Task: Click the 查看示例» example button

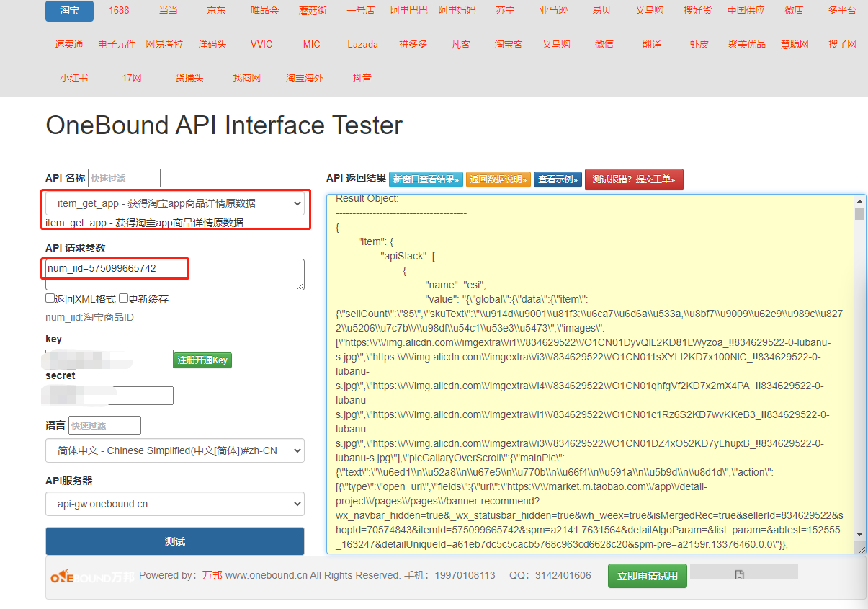Action: 557,179
